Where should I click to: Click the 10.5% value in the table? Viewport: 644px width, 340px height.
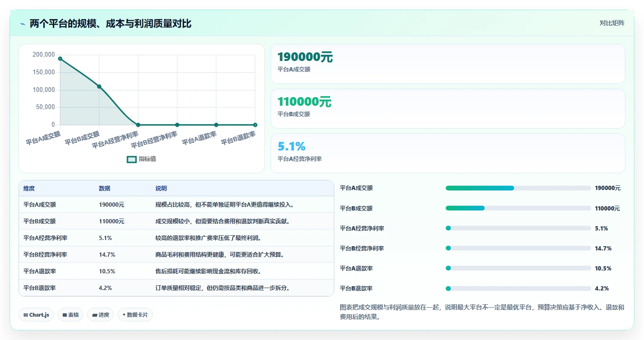pyautogui.click(x=107, y=271)
